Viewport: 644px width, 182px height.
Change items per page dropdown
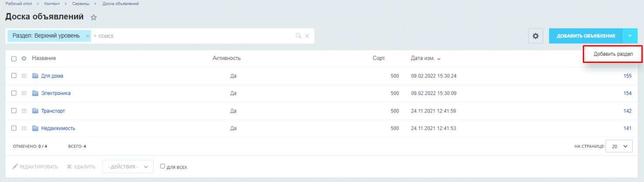(x=619, y=147)
